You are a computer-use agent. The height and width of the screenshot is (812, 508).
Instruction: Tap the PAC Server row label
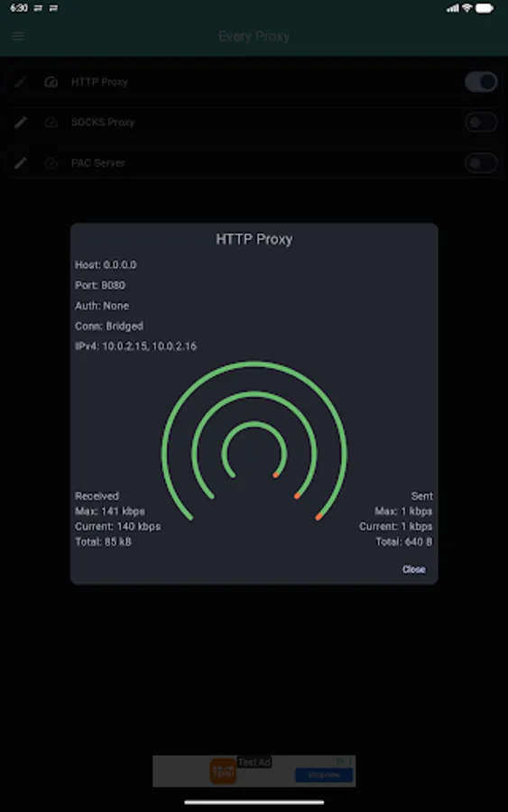97,163
